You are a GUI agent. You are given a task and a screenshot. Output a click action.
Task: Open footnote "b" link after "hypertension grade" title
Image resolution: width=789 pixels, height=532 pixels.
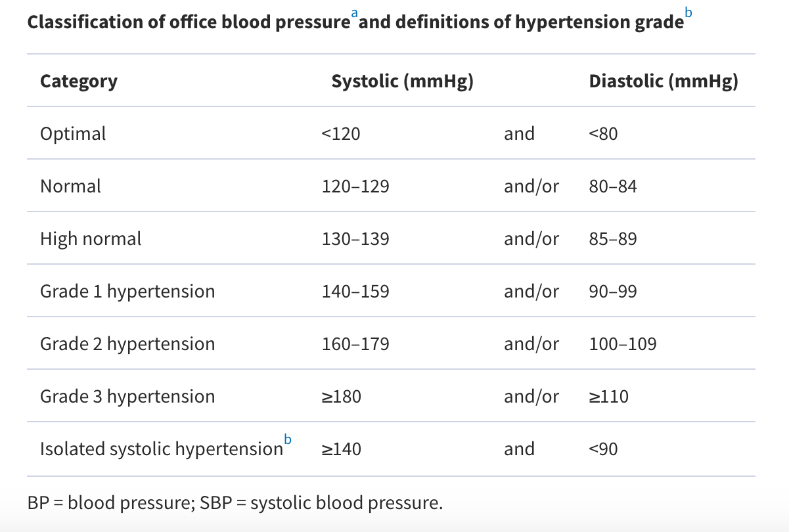(688, 13)
